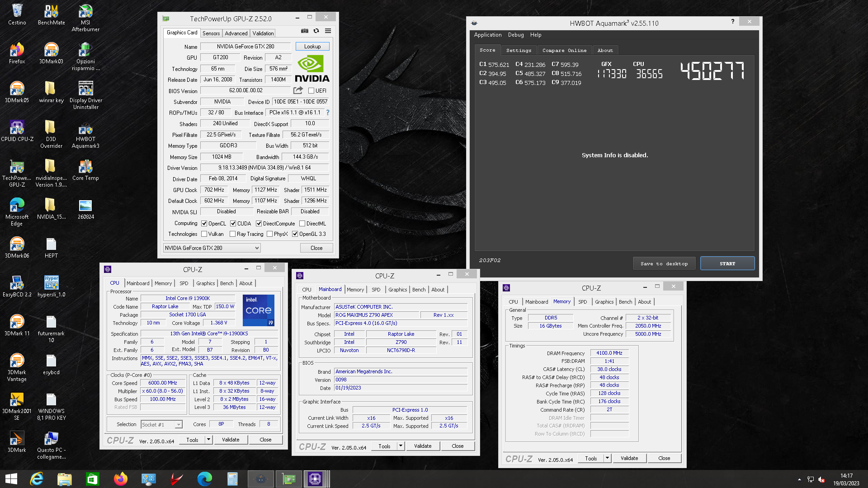
Task: Open the GPU-Z hamburger menu icon
Action: click(x=328, y=31)
